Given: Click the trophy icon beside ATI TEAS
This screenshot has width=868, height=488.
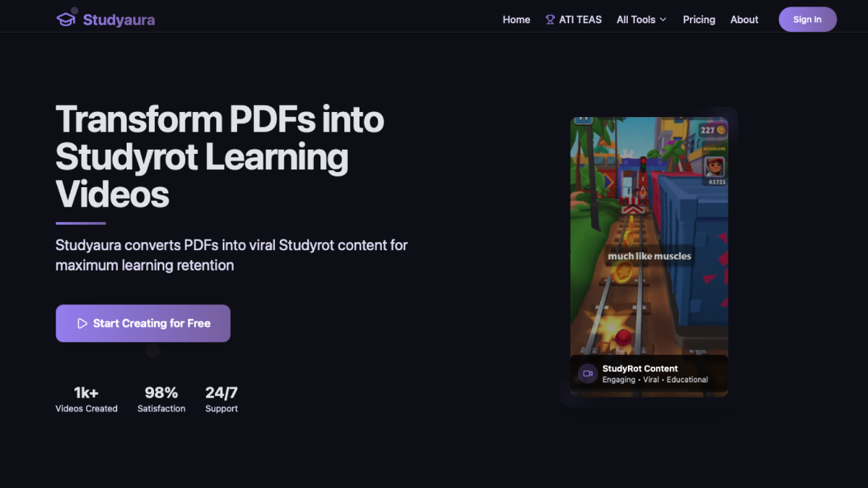Looking at the screenshot, I should (x=550, y=20).
